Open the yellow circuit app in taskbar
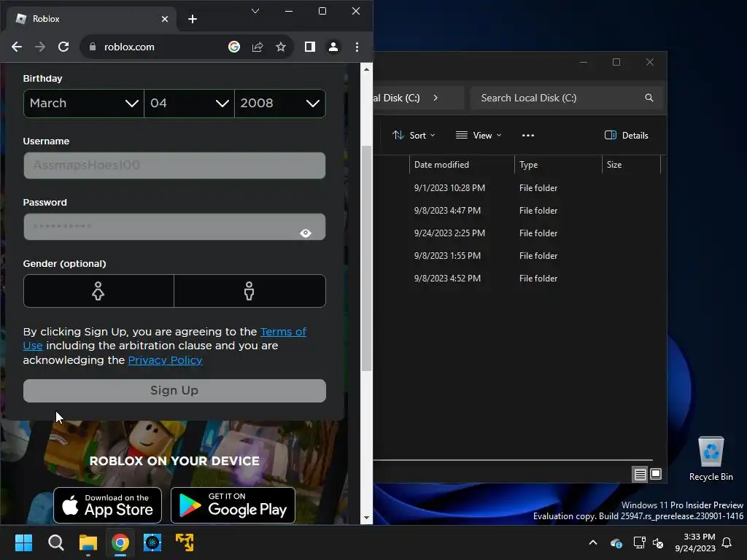747x560 pixels. (185, 542)
